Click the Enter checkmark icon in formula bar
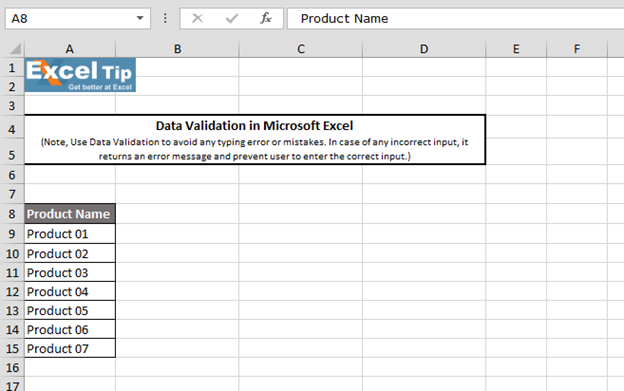Screen dimensions: 624x391 232,18
